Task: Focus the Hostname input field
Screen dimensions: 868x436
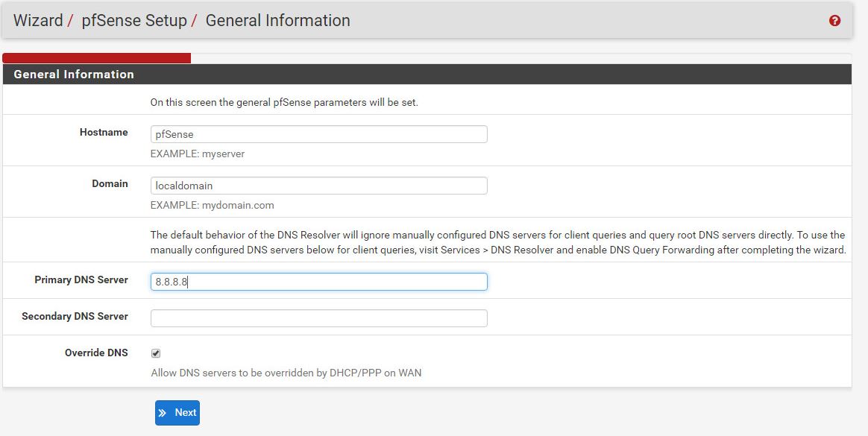Action: pyautogui.click(x=319, y=134)
